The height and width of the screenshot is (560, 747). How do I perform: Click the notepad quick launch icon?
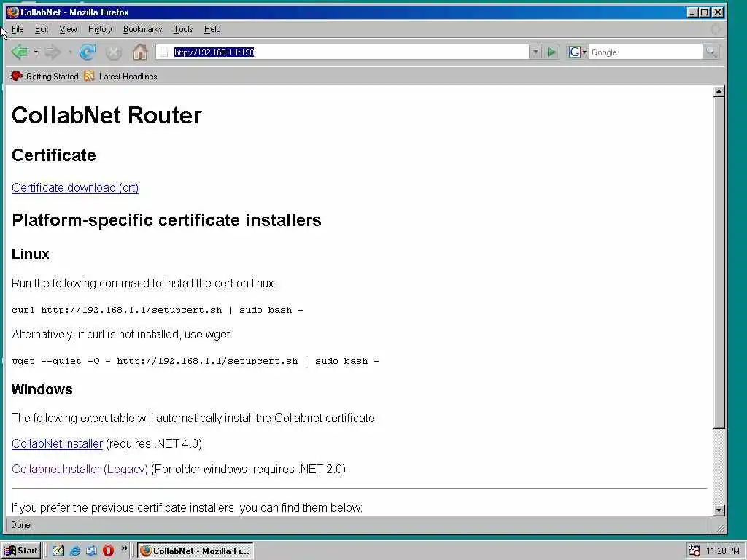point(58,551)
